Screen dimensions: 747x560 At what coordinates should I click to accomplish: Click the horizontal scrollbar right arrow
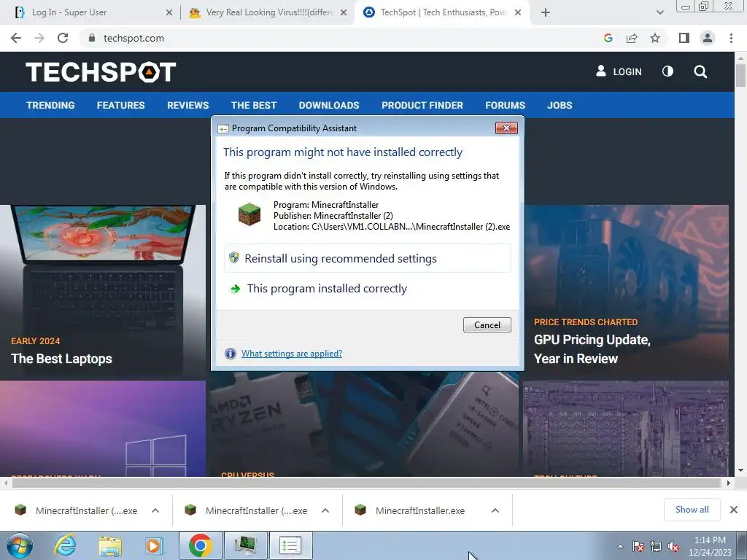pos(729,483)
